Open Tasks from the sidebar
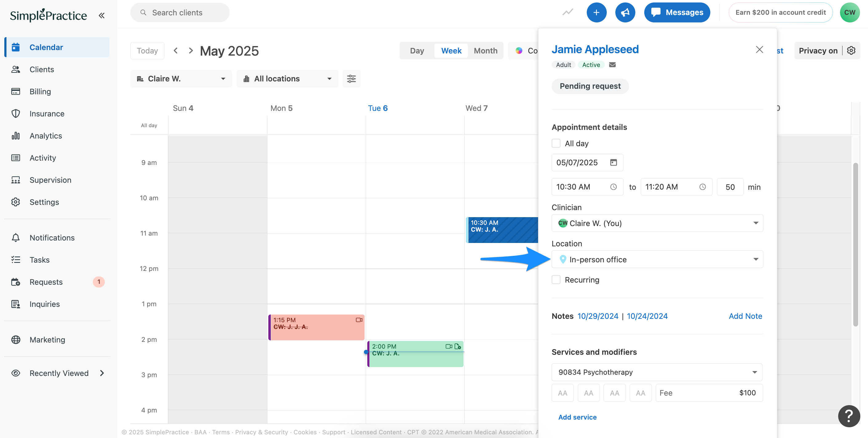868x438 pixels. click(x=57, y=260)
